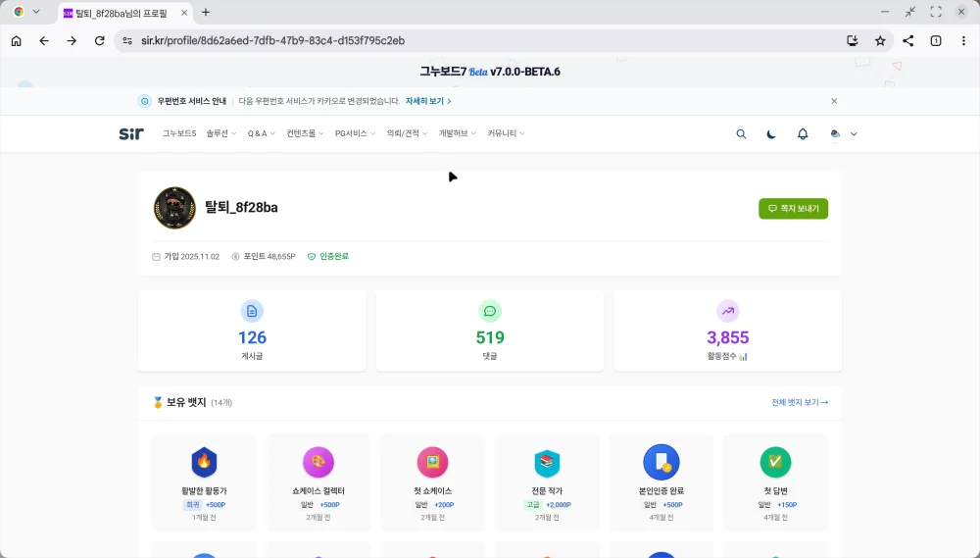Click the 126 게시글 count
Viewport: 980px width, 558px height.
[253, 337]
